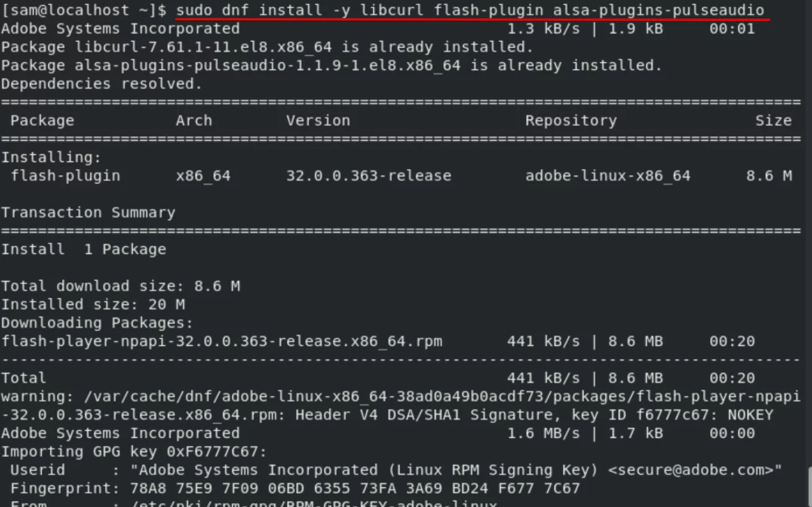Click the 'Arch' column header
The width and height of the screenshot is (812, 507).
pos(194,121)
